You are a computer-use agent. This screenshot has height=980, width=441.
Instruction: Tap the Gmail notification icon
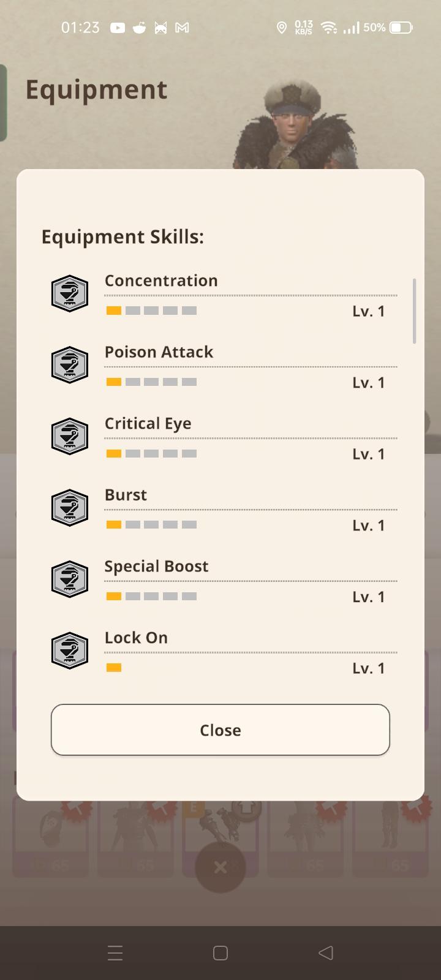(x=182, y=28)
